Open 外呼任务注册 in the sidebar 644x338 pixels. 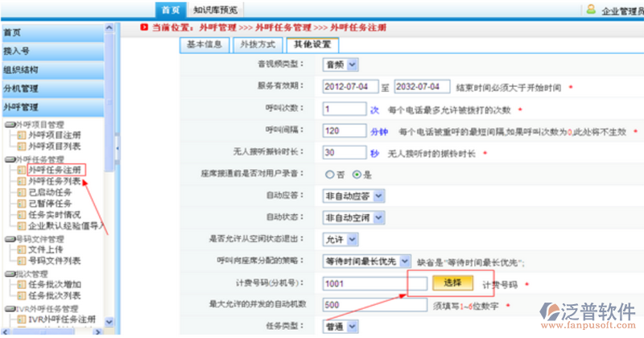pyautogui.click(x=54, y=171)
